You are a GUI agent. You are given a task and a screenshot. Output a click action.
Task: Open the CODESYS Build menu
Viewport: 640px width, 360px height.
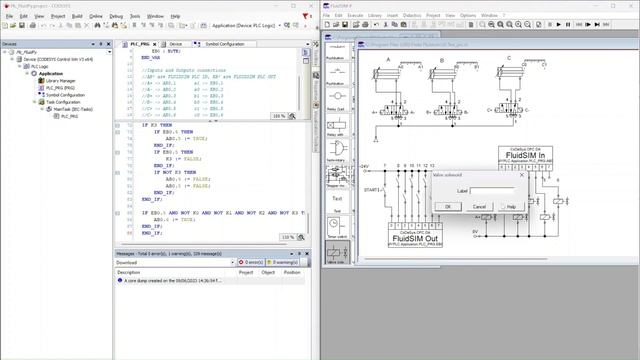(77, 16)
